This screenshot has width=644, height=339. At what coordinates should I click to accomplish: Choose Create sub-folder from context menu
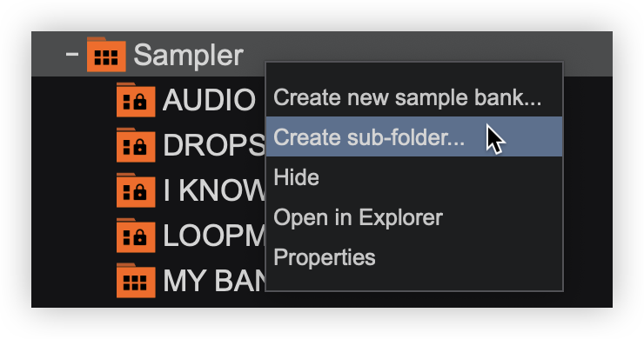414,136
